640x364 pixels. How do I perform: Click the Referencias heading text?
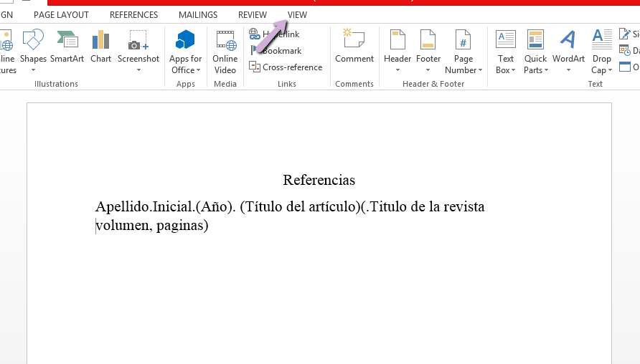[x=319, y=180]
